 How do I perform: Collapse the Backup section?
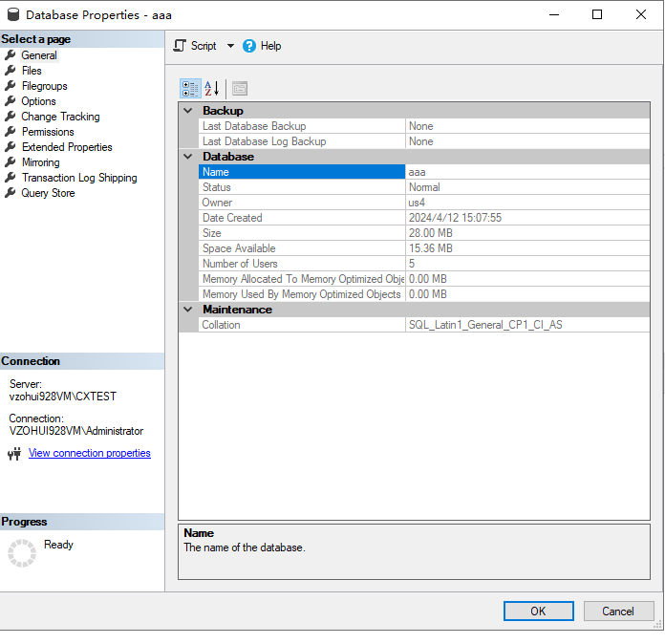pyautogui.click(x=188, y=111)
